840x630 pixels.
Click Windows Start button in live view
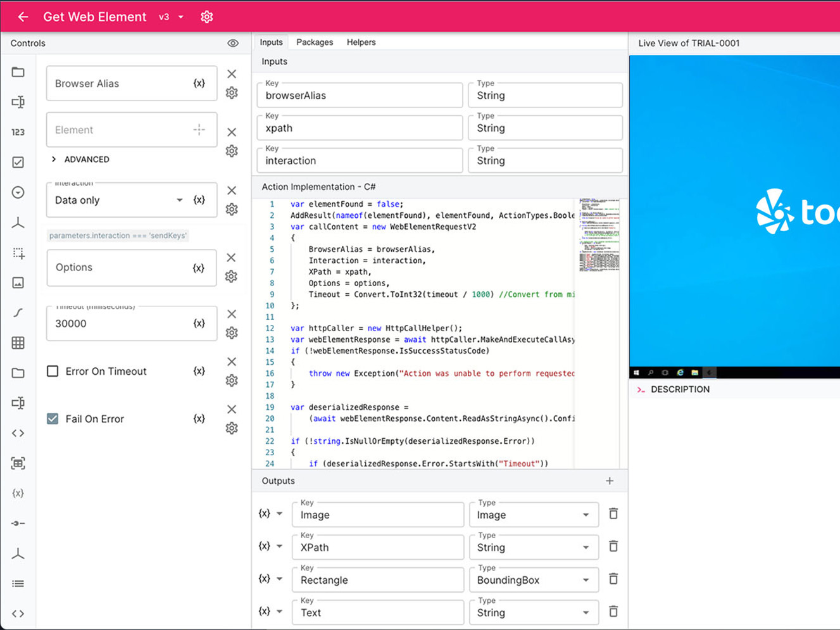pyautogui.click(x=636, y=372)
